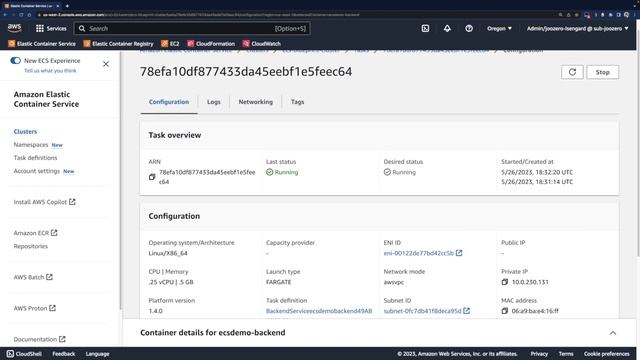The height and width of the screenshot is (360, 640).
Task: Open Repositories in sidebar
Action: (x=31, y=246)
